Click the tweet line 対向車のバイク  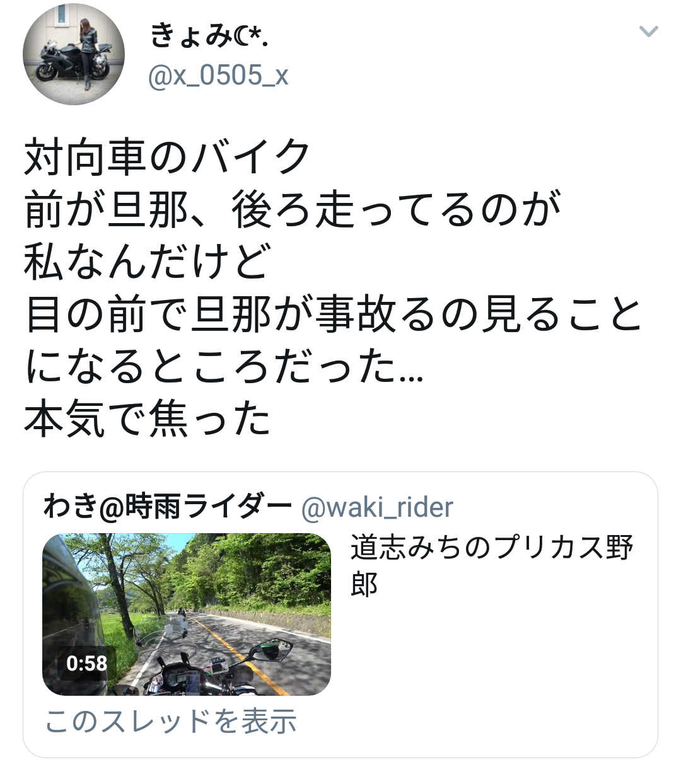point(167,158)
